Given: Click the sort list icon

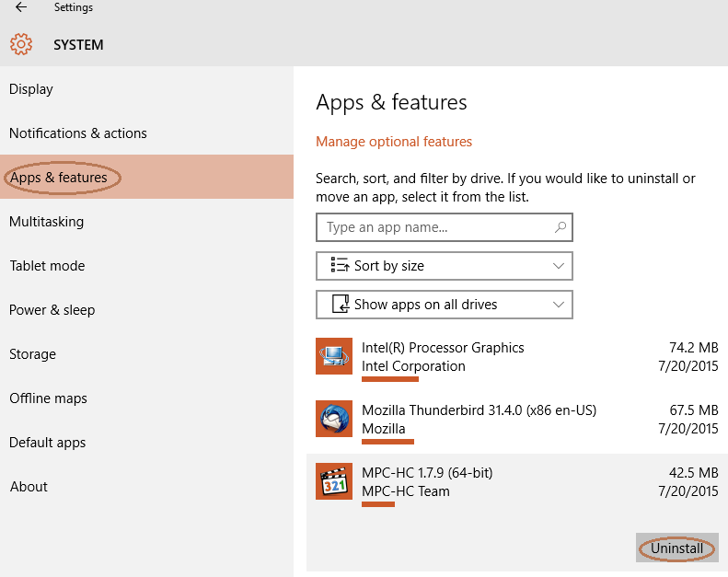Looking at the screenshot, I should [340, 266].
